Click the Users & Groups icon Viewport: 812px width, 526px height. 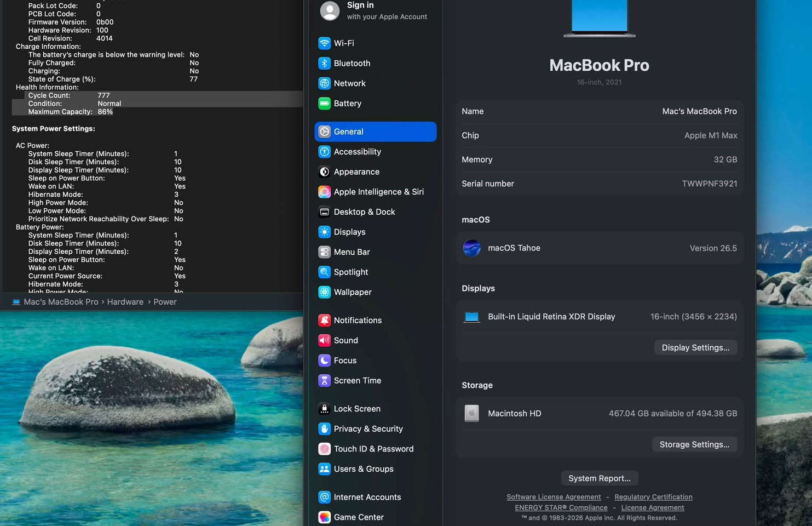[324, 469]
